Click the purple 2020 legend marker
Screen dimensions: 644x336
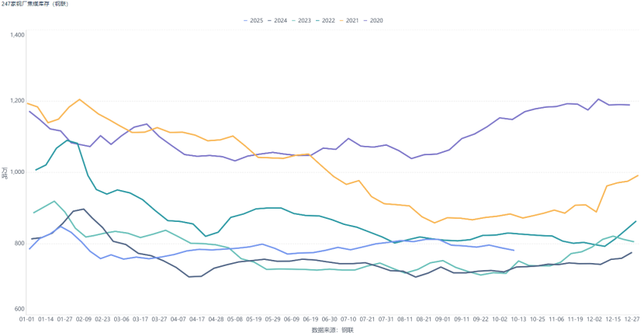365,20
